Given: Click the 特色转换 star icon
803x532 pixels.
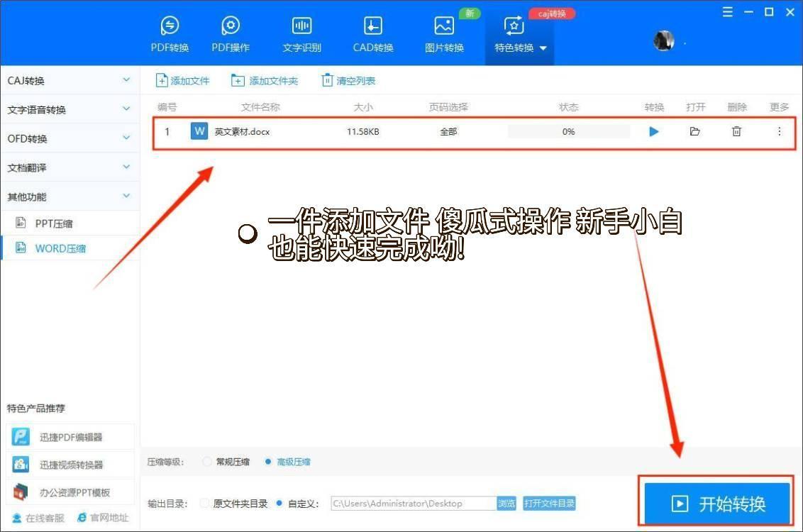Looking at the screenshot, I should click(514, 25).
